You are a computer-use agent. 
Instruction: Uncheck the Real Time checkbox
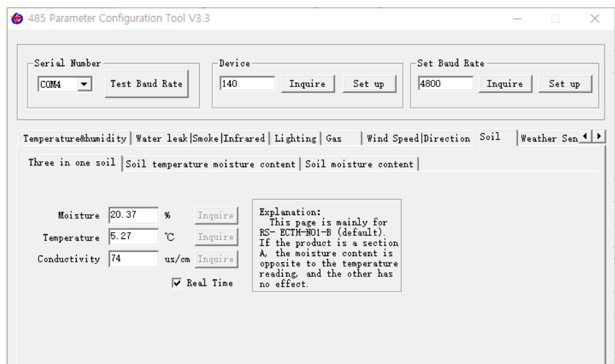pos(177,283)
